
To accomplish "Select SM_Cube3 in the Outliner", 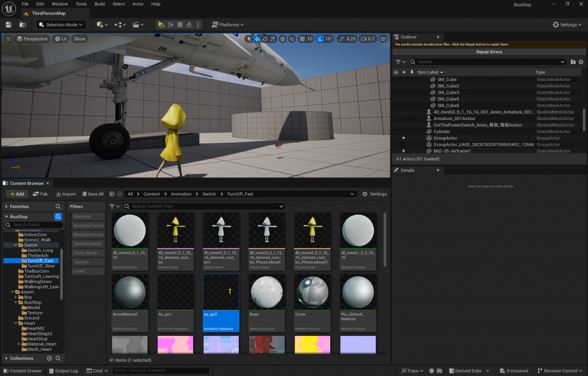I will (448, 92).
